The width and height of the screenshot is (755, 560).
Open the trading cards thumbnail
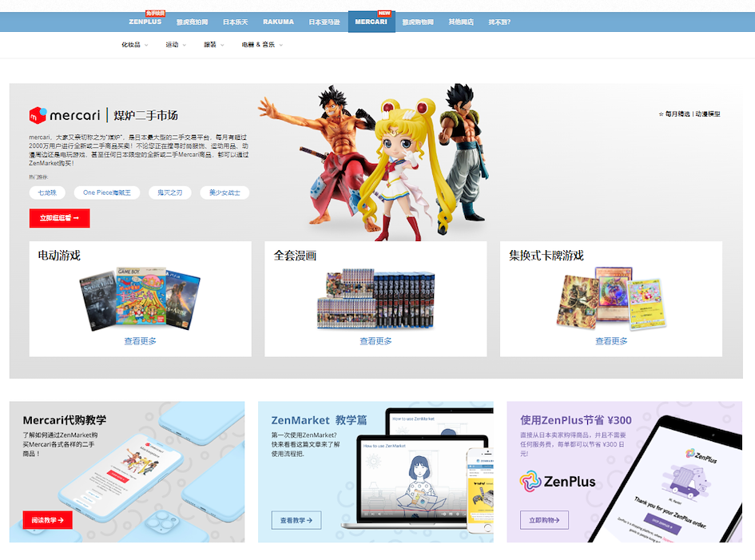611,299
